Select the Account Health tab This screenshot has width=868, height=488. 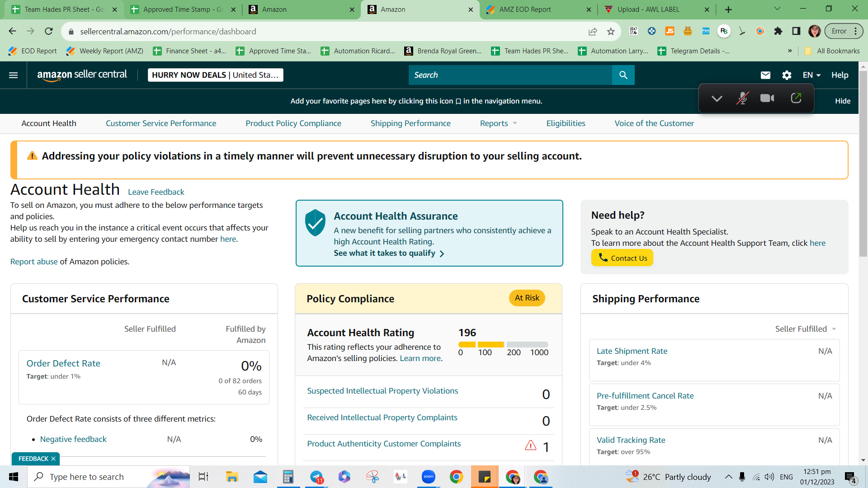(49, 123)
